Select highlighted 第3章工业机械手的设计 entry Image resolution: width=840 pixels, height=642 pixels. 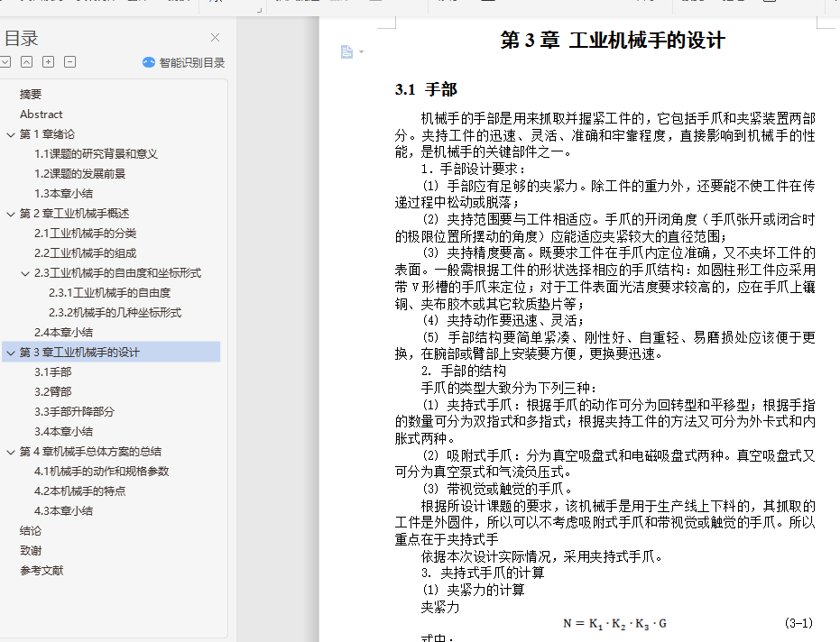coord(111,352)
